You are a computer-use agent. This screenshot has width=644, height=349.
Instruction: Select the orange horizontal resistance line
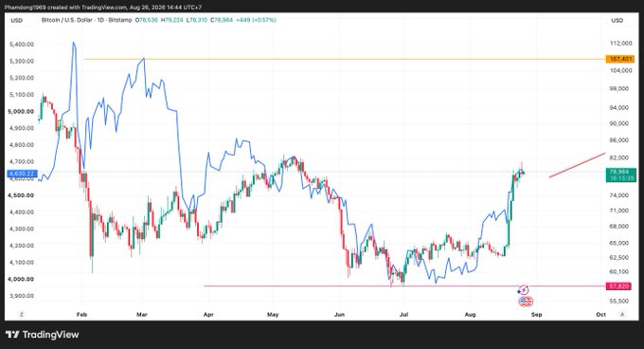click(344, 59)
